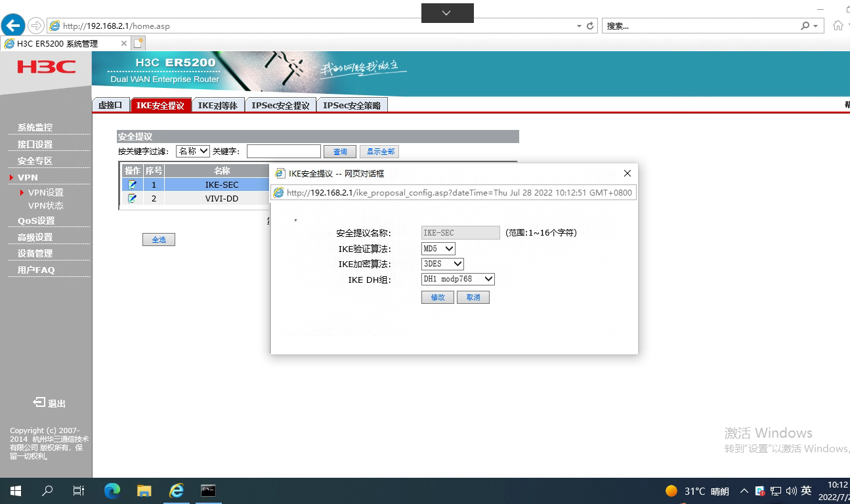Viewport: 850px width, 504px height.
Task: Open the 系统监控 menu
Action: (x=35, y=127)
